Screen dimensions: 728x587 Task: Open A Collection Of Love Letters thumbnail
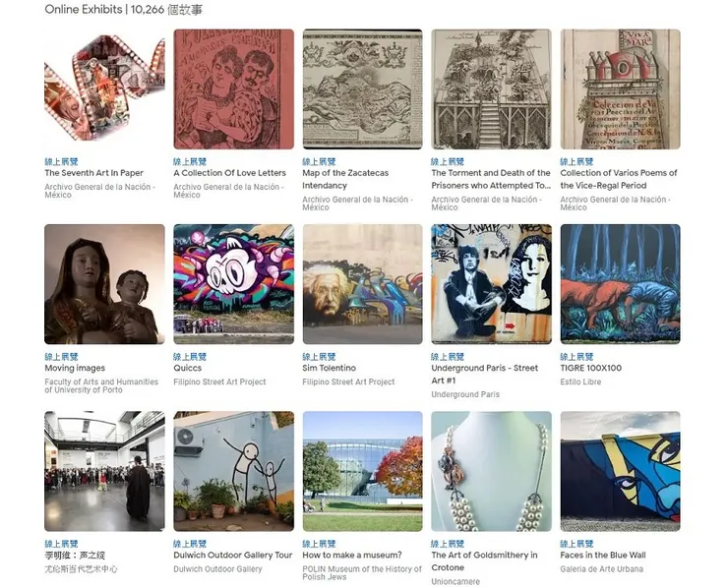pyautogui.click(x=233, y=89)
